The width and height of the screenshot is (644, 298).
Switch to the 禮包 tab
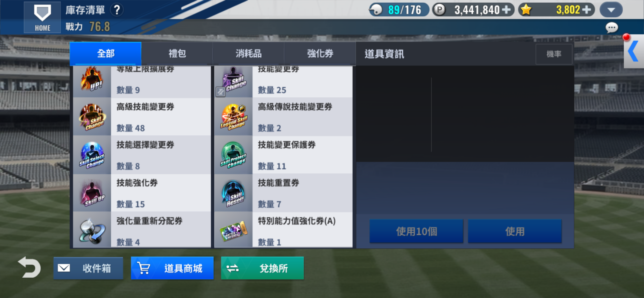point(177,53)
